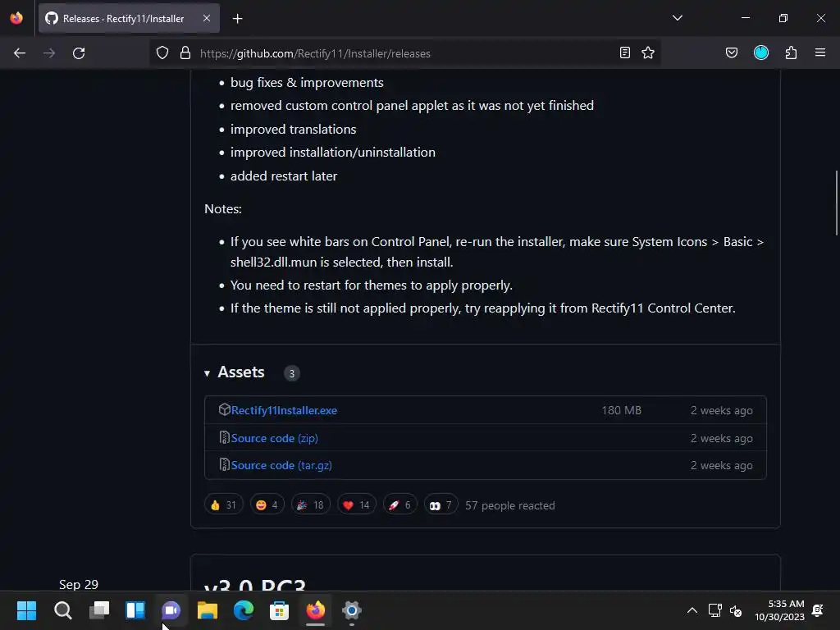Go back to the previous page
840x630 pixels.
pos(20,53)
